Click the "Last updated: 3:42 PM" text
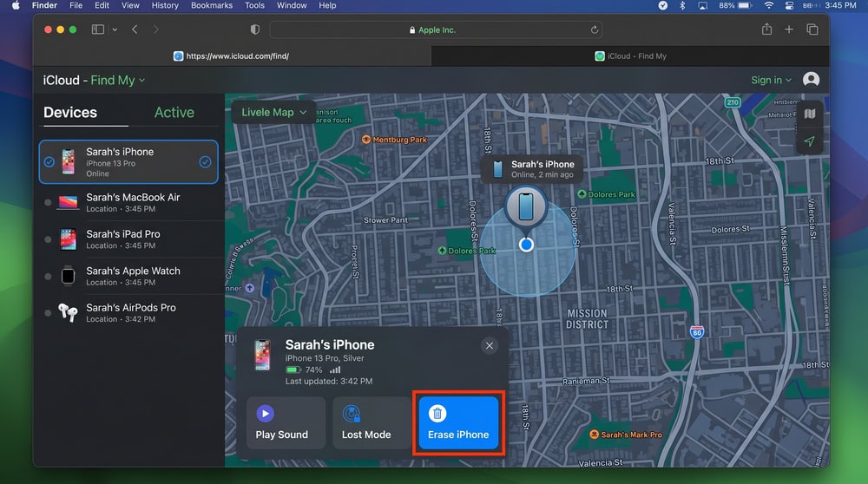The height and width of the screenshot is (484, 868). 329,381
